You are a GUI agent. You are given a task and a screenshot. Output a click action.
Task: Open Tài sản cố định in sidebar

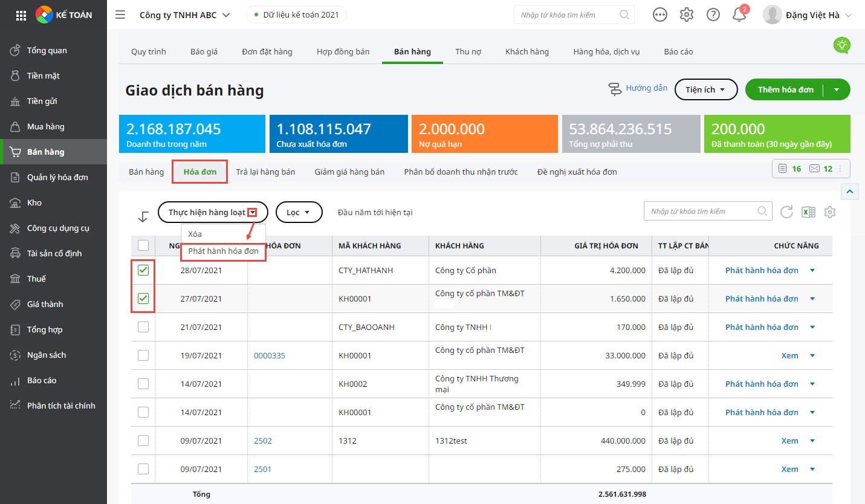53,253
